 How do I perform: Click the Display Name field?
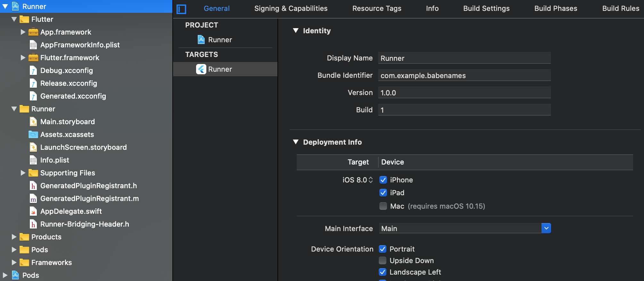(x=465, y=58)
